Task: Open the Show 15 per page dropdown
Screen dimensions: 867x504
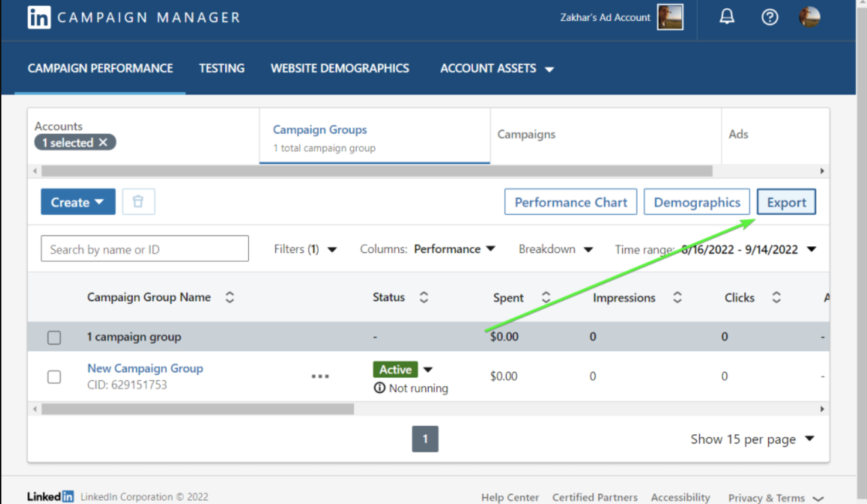Action: [x=752, y=439]
